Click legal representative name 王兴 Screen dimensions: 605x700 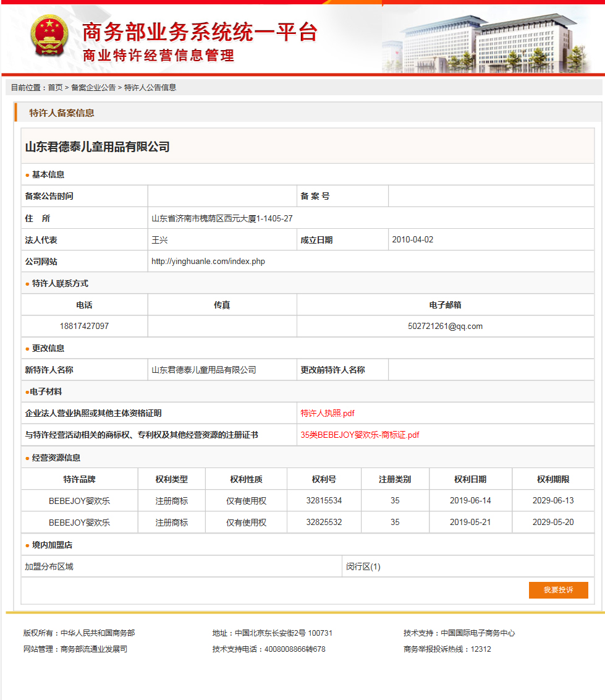click(x=159, y=240)
